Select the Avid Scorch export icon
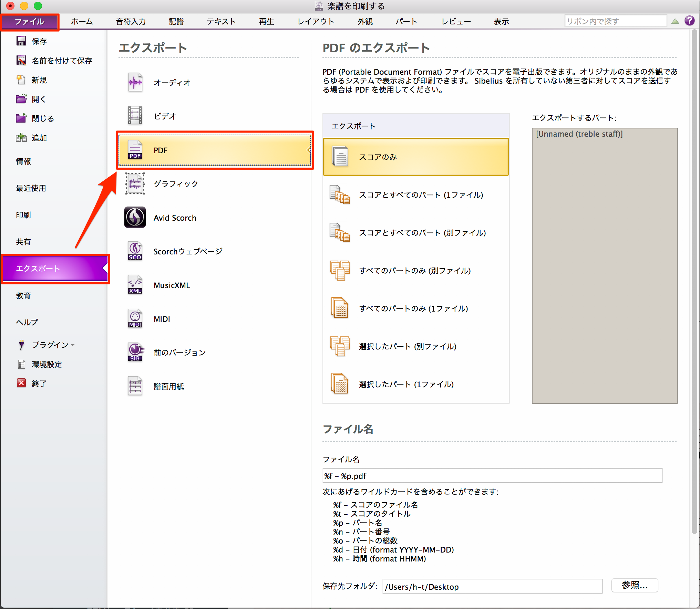Image resolution: width=700 pixels, height=609 pixels. (x=135, y=217)
